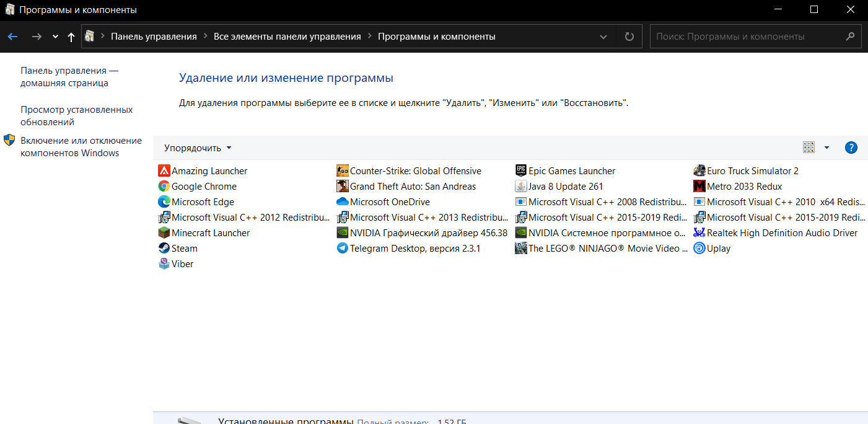The height and width of the screenshot is (424, 868).
Task: Select the Google Chrome icon
Action: [x=164, y=187]
